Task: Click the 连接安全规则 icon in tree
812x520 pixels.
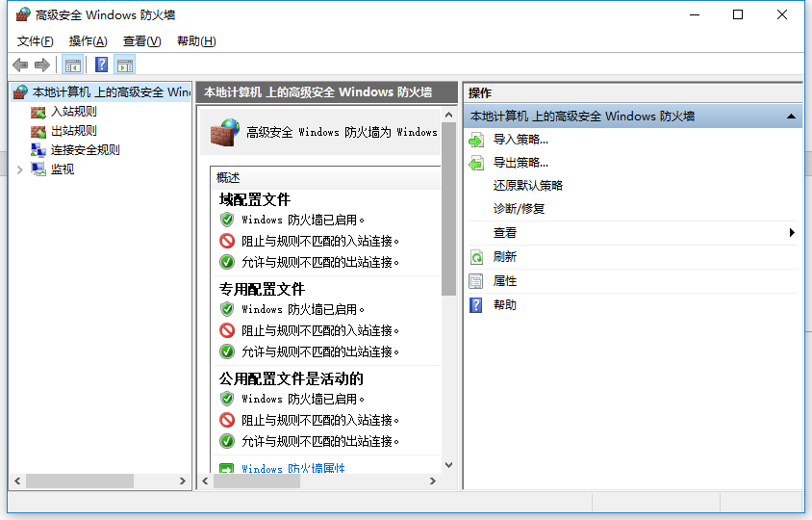Action: [38, 150]
